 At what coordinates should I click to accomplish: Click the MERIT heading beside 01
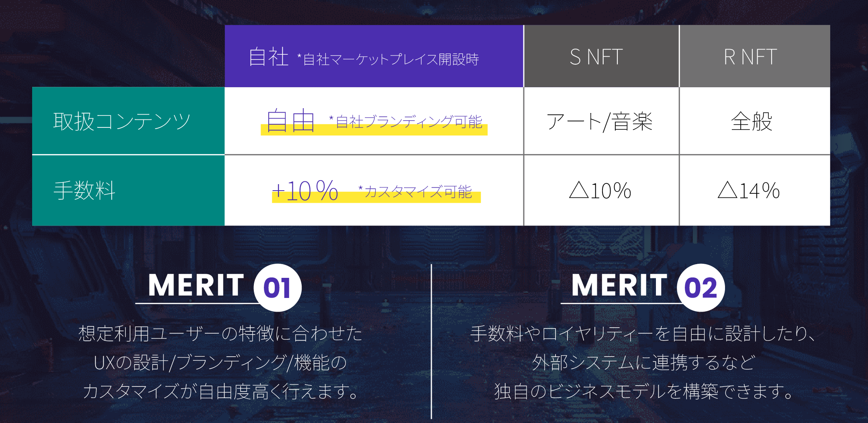point(196,286)
